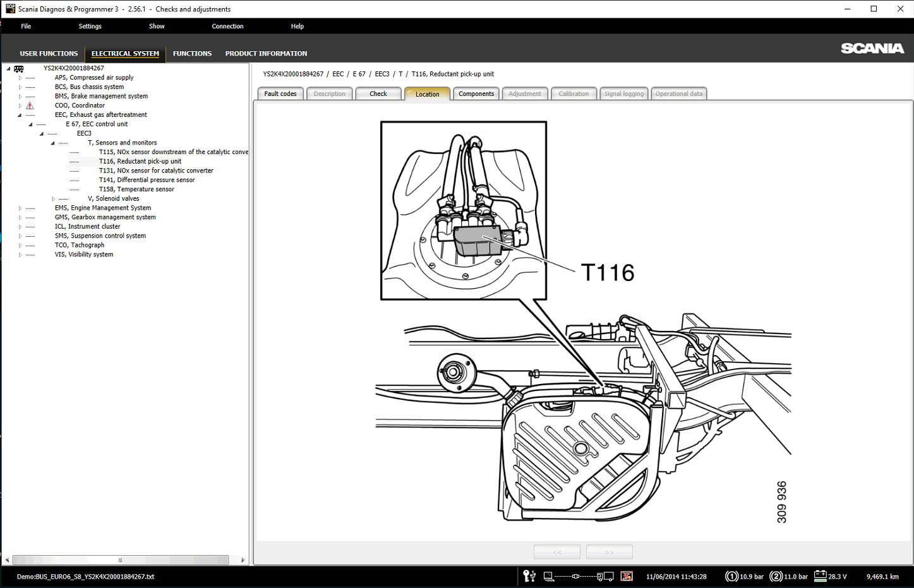Click the circuit 2 pressure gauge icon

click(x=776, y=576)
